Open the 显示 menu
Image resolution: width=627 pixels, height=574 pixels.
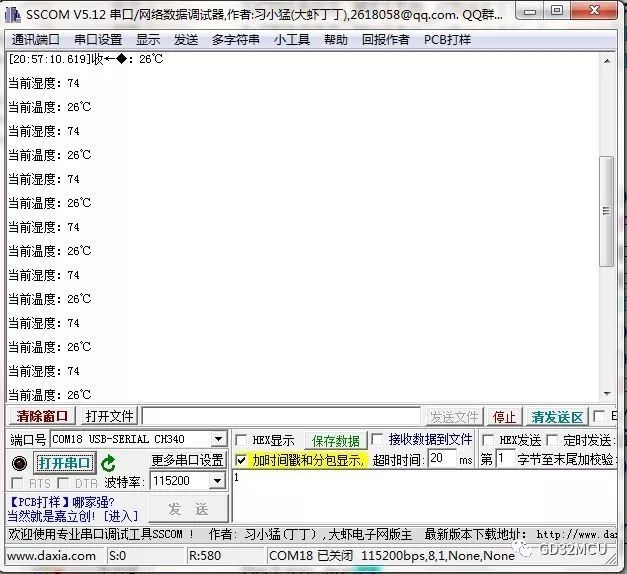148,40
